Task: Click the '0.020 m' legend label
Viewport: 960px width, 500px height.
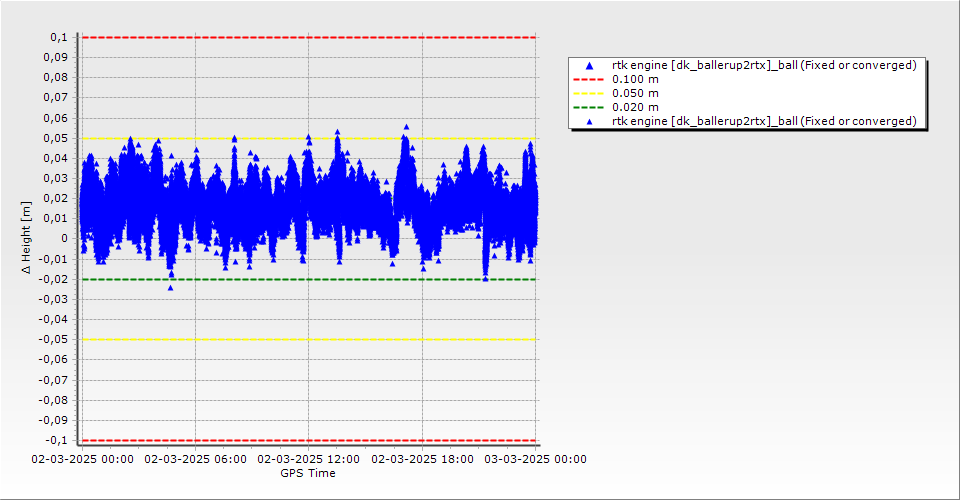Action: 636,108
